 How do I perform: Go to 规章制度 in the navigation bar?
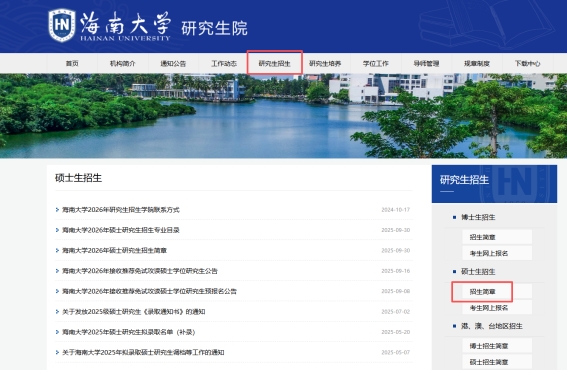(477, 64)
